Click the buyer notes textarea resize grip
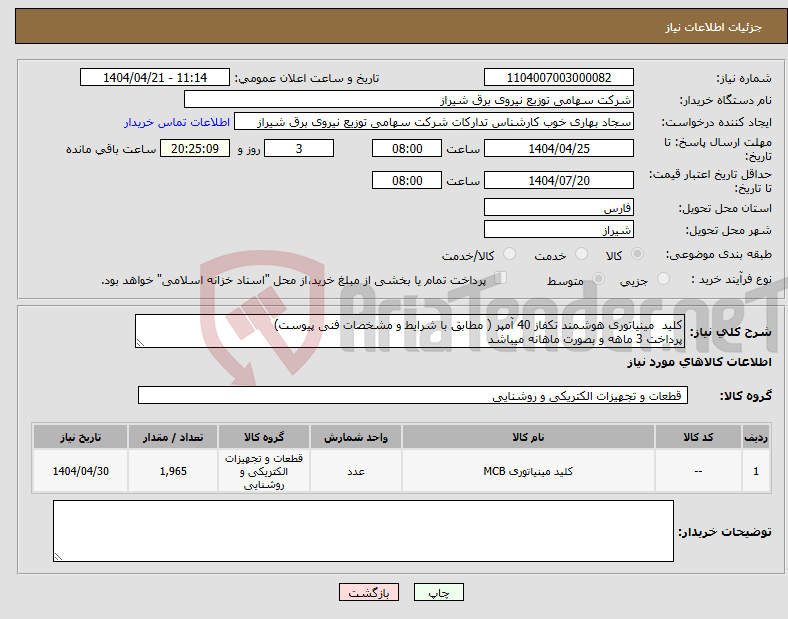 pyautogui.click(x=58, y=557)
